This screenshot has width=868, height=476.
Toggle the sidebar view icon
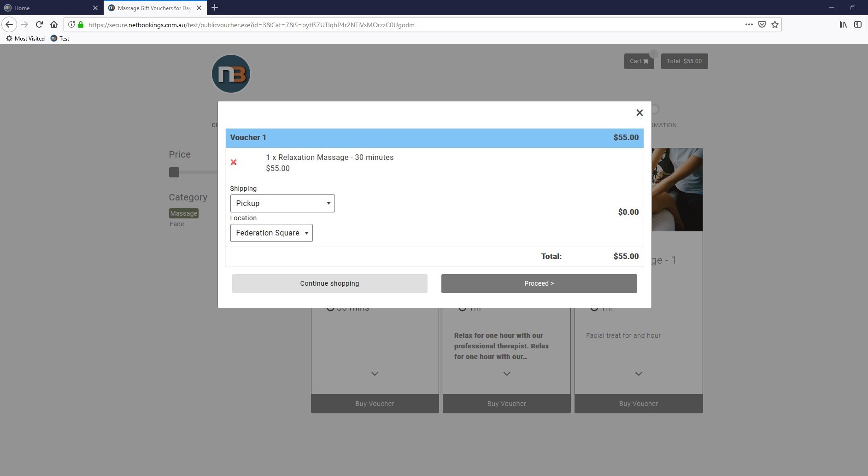(x=858, y=24)
